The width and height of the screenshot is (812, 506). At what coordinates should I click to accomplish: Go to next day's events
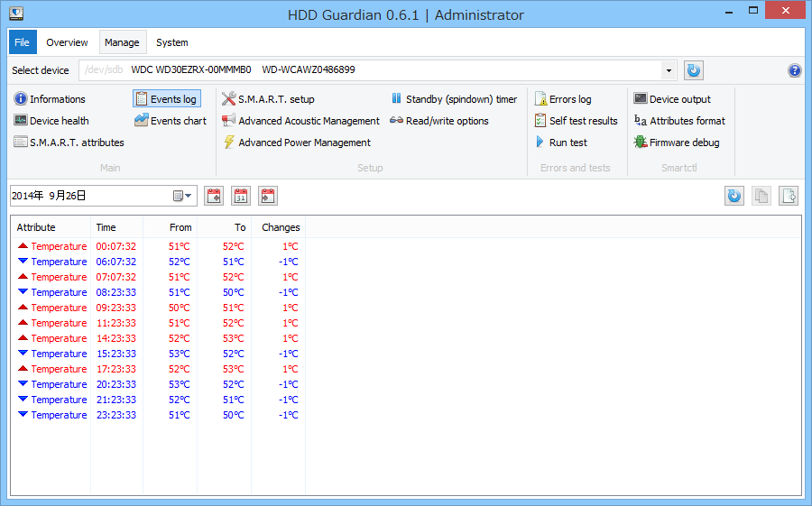tap(268, 196)
